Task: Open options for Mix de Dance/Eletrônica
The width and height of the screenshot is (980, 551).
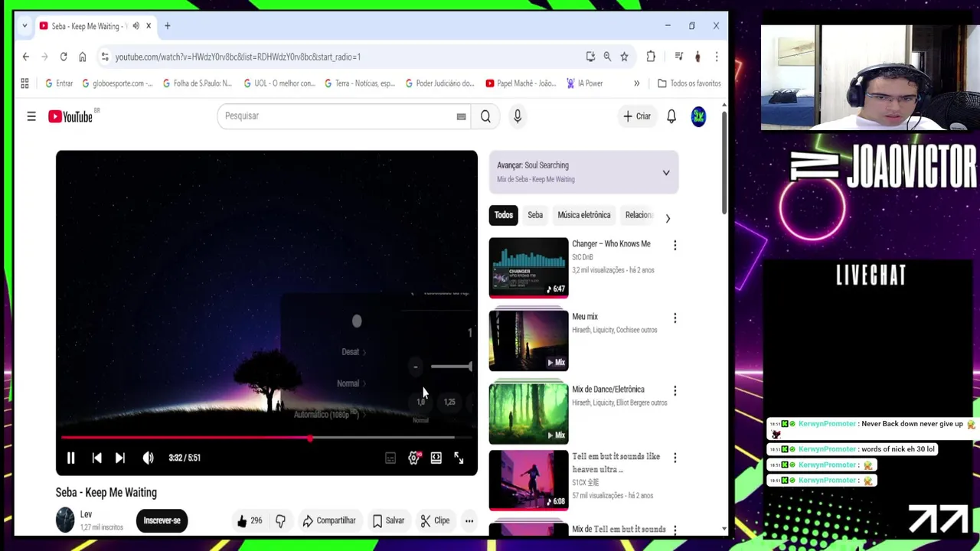Action: point(675,391)
